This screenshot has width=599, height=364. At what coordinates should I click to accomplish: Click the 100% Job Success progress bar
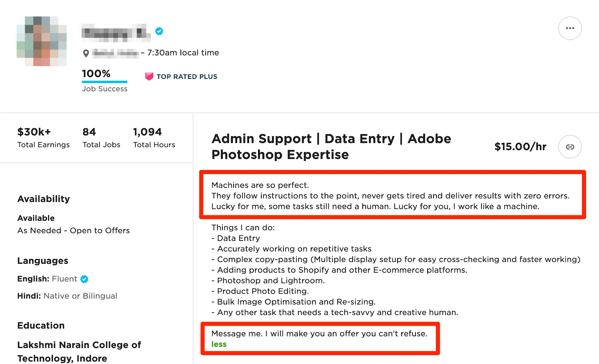tap(104, 82)
